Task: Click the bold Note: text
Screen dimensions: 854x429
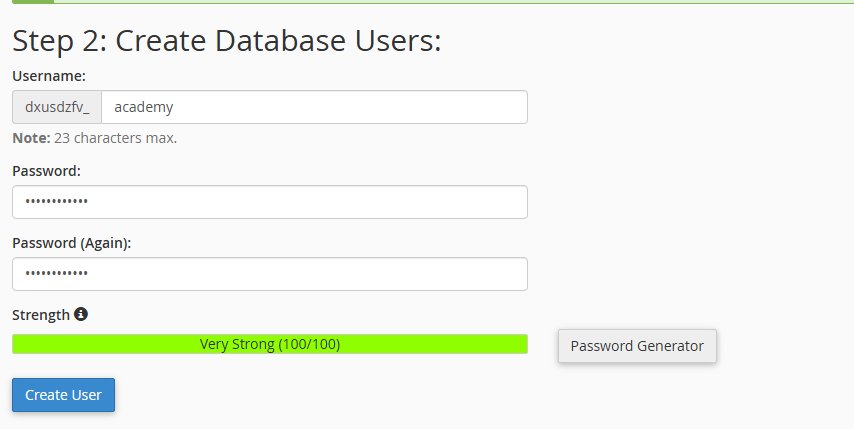Action: (31, 138)
